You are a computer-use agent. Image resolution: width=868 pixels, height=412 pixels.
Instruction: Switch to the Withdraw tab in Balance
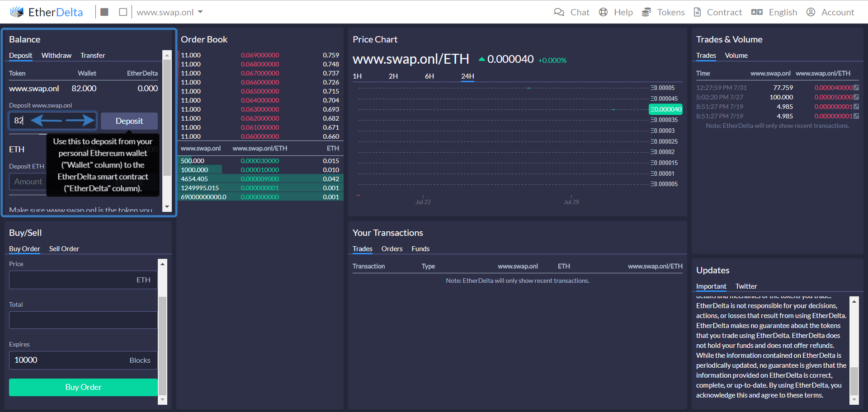pos(57,56)
